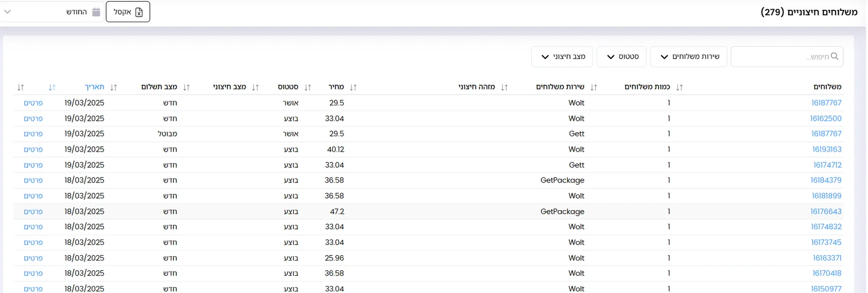This screenshot has width=868, height=293.
Task: Open shipment link 16184379
Action: pos(826,180)
